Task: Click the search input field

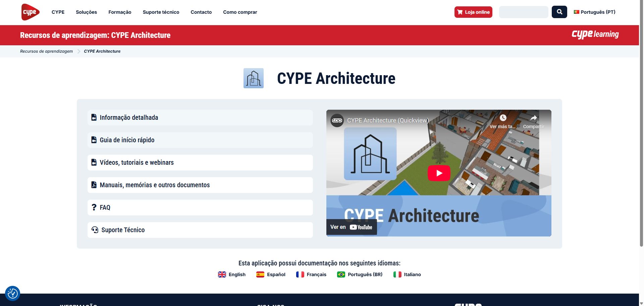Action: point(523,12)
